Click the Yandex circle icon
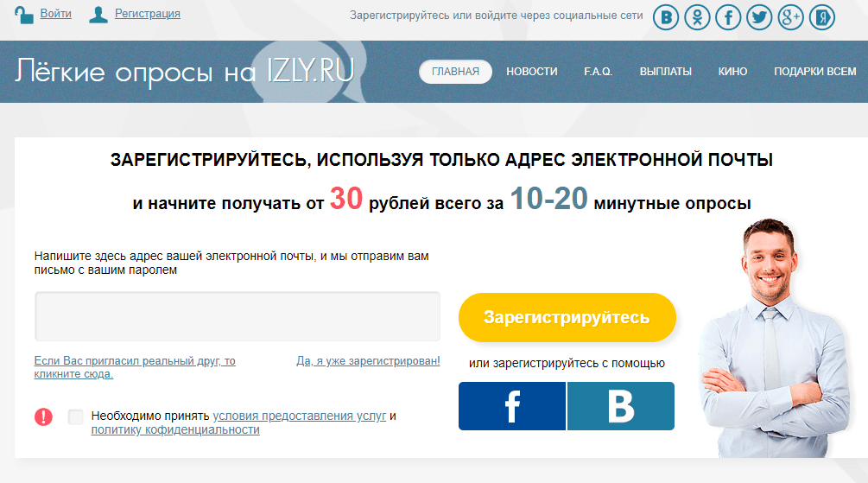 (x=822, y=18)
